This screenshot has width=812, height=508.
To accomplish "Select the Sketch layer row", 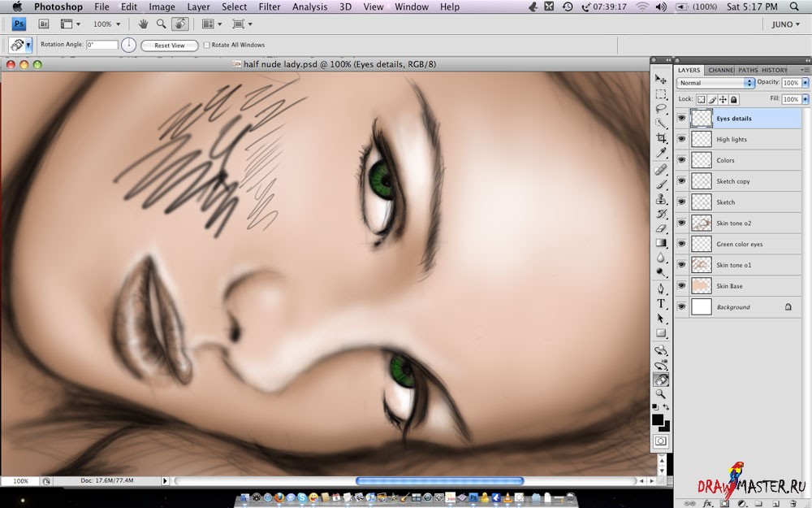I will 738,202.
